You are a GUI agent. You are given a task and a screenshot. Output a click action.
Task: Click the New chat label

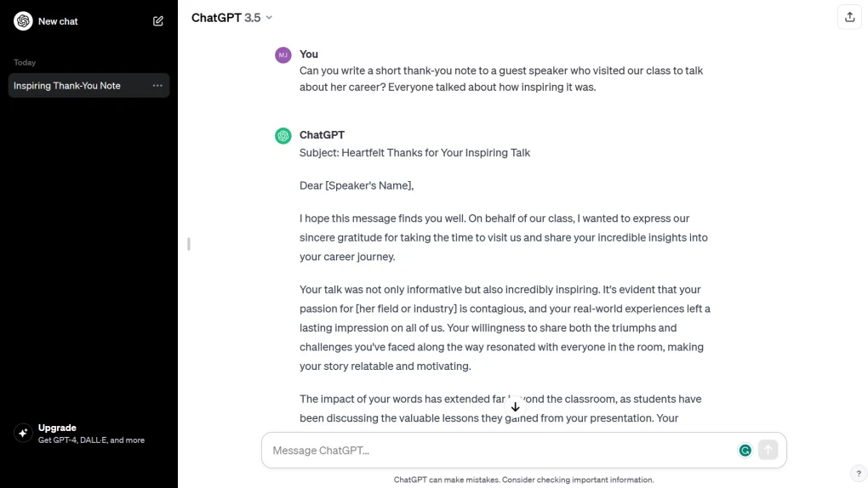pyautogui.click(x=58, y=21)
